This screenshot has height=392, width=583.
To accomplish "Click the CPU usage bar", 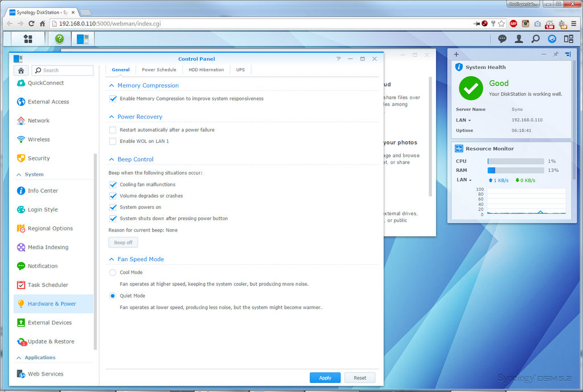I will coord(516,161).
